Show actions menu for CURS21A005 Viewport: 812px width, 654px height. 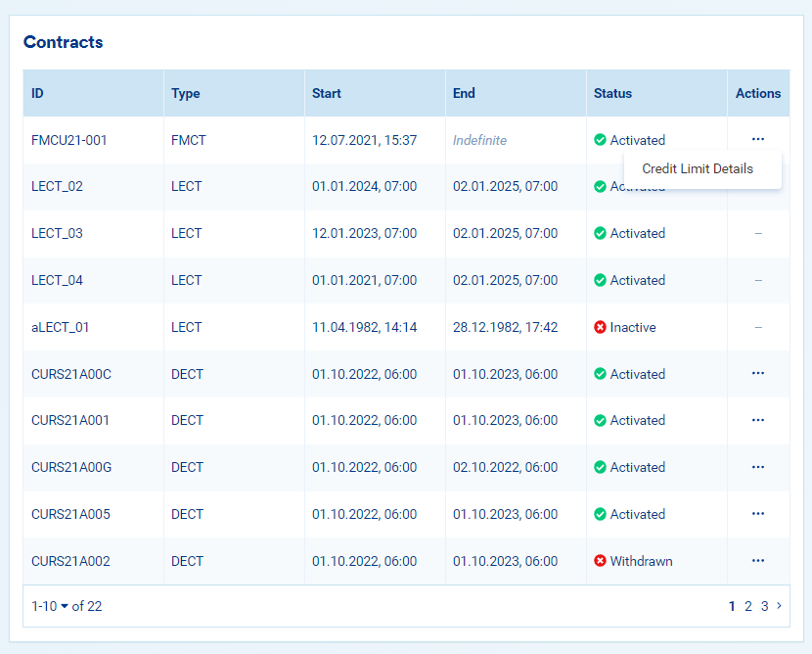tap(758, 514)
